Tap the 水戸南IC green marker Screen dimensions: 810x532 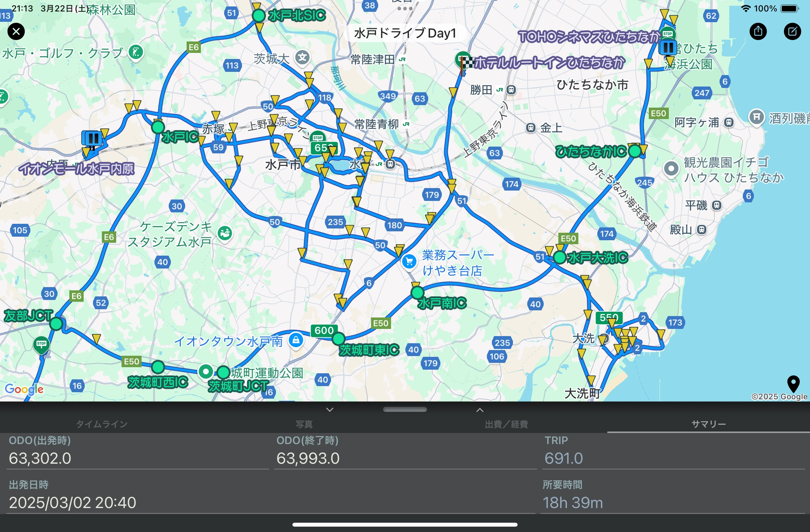(x=417, y=293)
